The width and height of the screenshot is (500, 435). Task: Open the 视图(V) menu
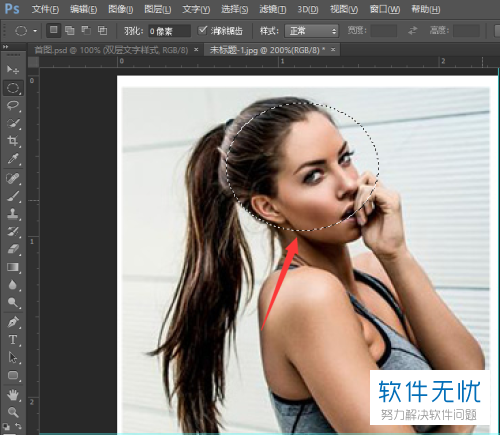[x=344, y=9]
